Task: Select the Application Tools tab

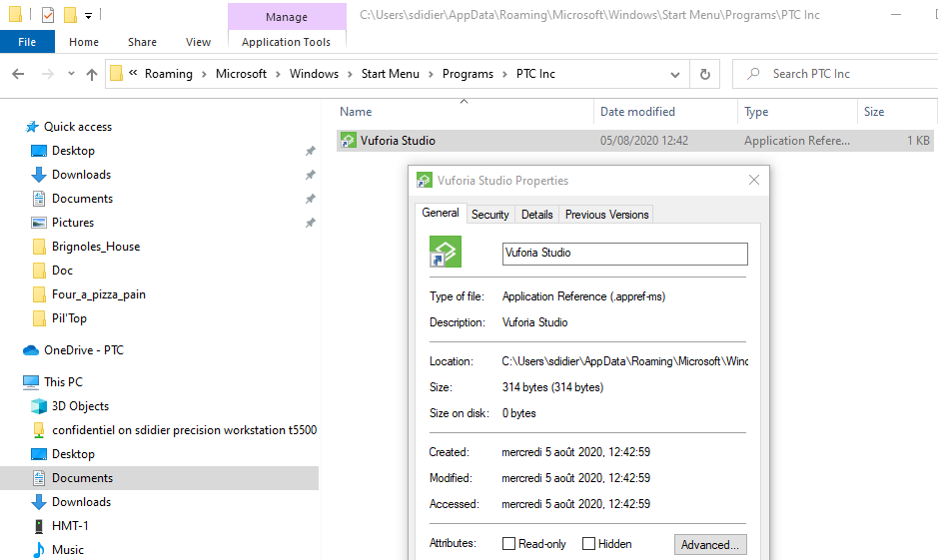Action: pyautogui.click(x=286, y=42)
